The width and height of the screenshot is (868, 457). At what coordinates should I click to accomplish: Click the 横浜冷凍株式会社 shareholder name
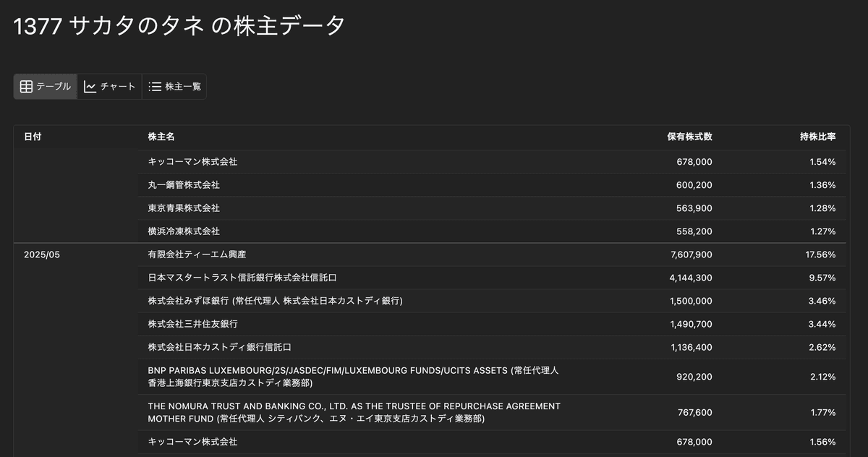(x=184, y=231)
